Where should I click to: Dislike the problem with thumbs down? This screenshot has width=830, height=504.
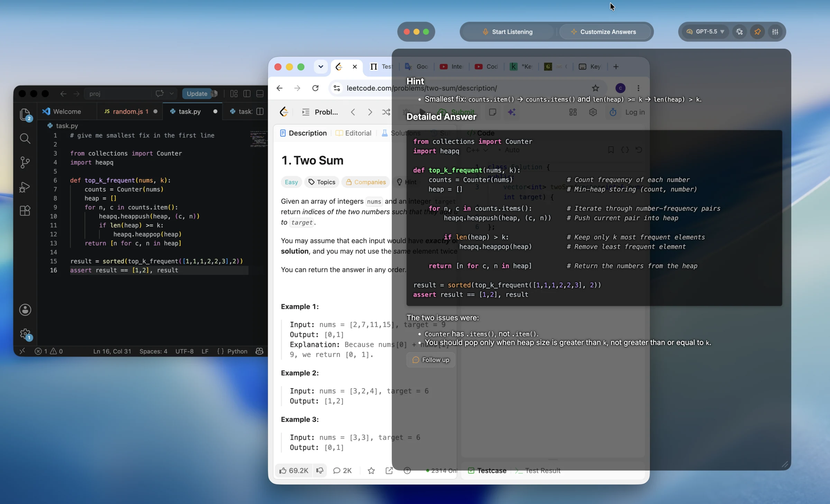[x=320, y=470]
